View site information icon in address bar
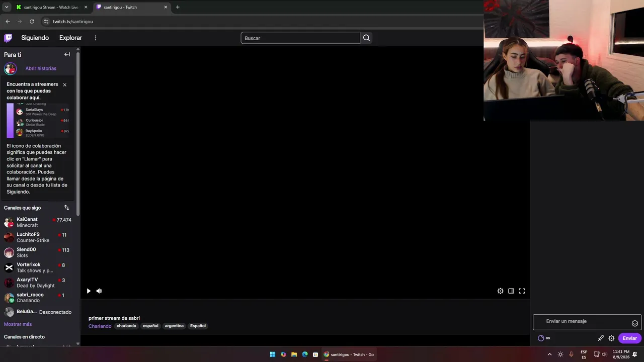644x362 pixels. pyautogui.click(x=46, y=22)
